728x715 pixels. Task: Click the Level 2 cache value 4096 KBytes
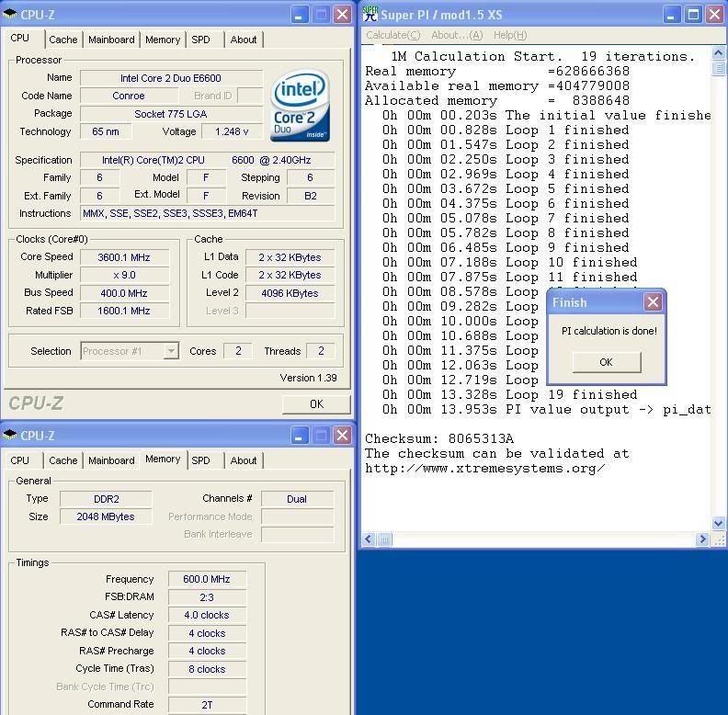point(290,293)
